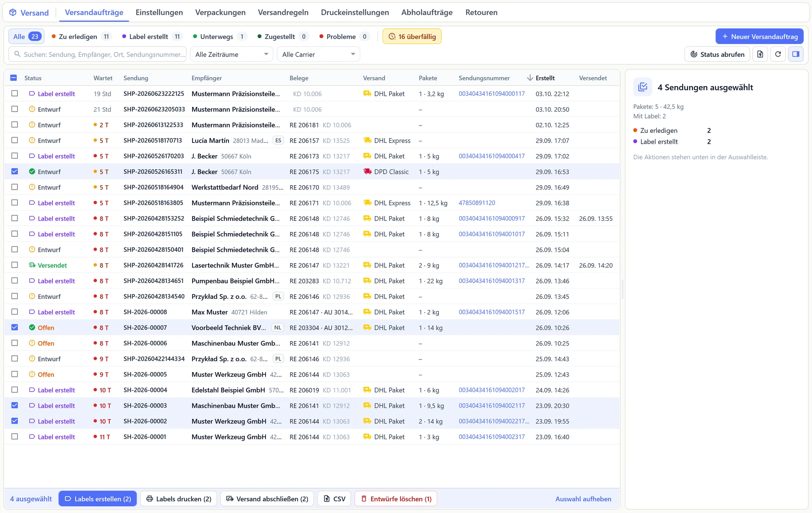Click in the shipment search input field
This screenshot has width=812, height=513.
click(x=97, y=54)
